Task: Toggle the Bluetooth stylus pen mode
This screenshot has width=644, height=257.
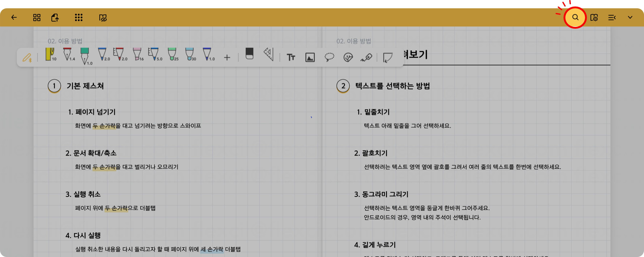Action: click(27, 58)
